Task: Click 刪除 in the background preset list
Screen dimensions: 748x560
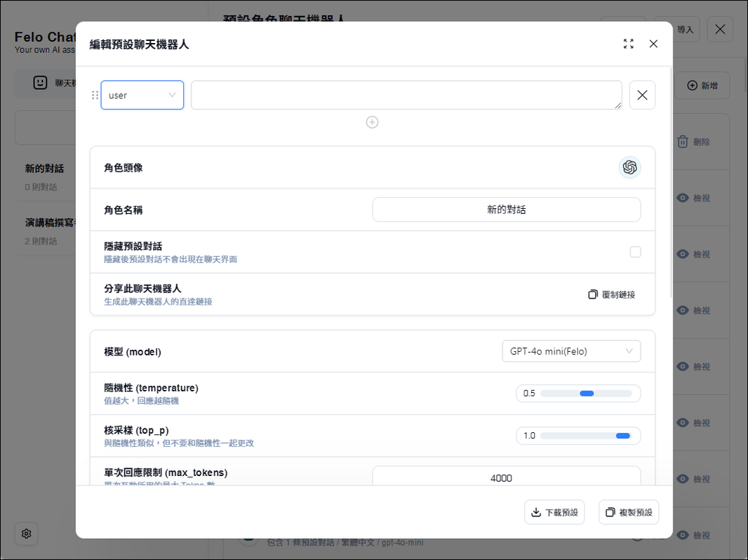Action: coord(694,142)
